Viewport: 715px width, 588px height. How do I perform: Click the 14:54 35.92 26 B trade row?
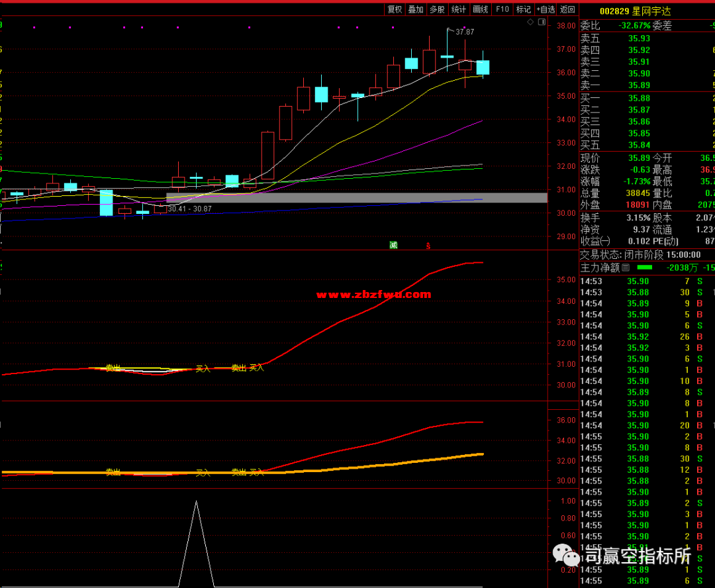tap(647, 336)
